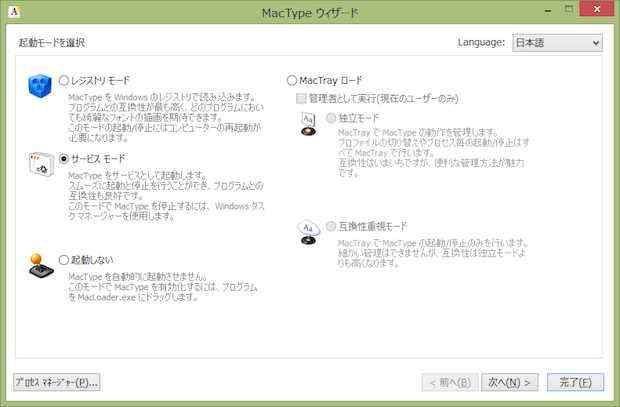Viewport: 620px width, 407px height.
Task: Click the service mode gear window icon
Action: coord(40,163)
